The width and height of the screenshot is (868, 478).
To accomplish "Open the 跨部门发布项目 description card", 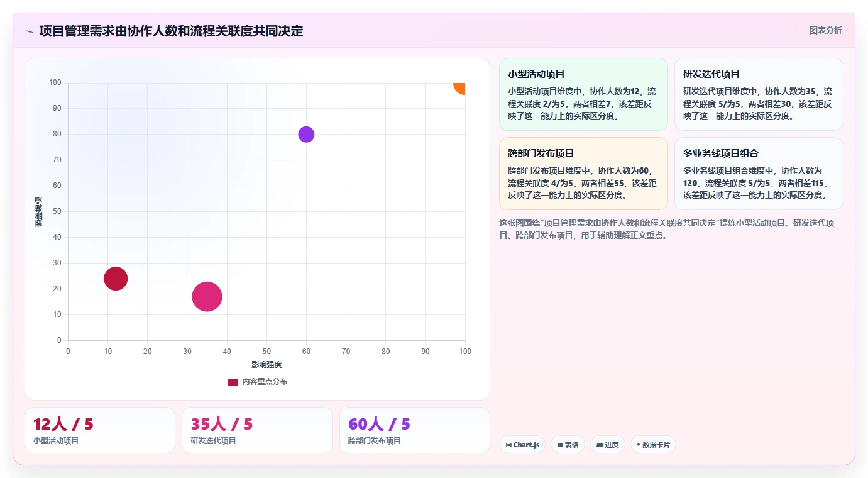I will 583,174.
